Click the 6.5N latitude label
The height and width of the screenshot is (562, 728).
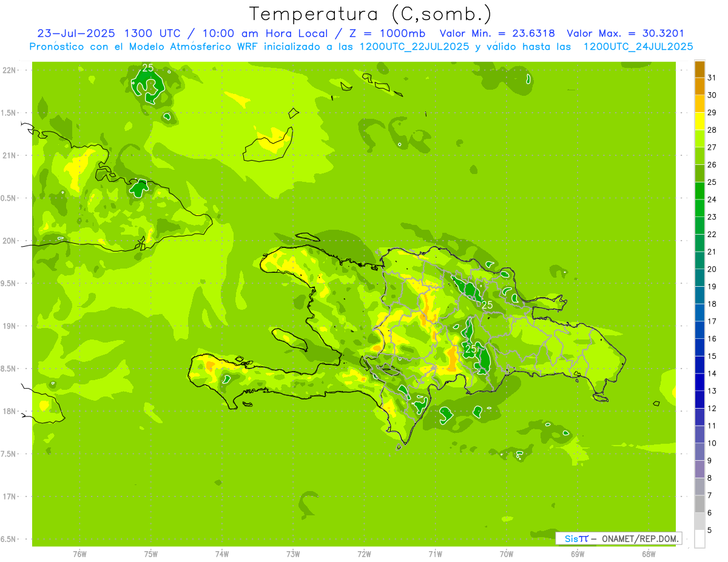tap(8, 539)
